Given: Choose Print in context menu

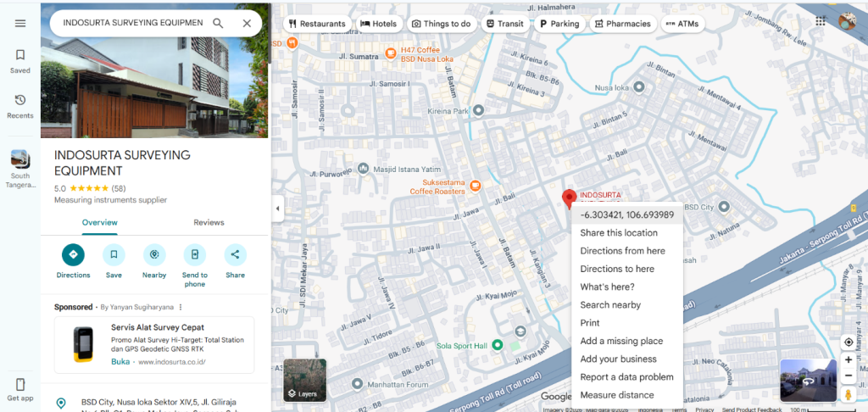Looking at the screenshot, I should click(627, 323).
